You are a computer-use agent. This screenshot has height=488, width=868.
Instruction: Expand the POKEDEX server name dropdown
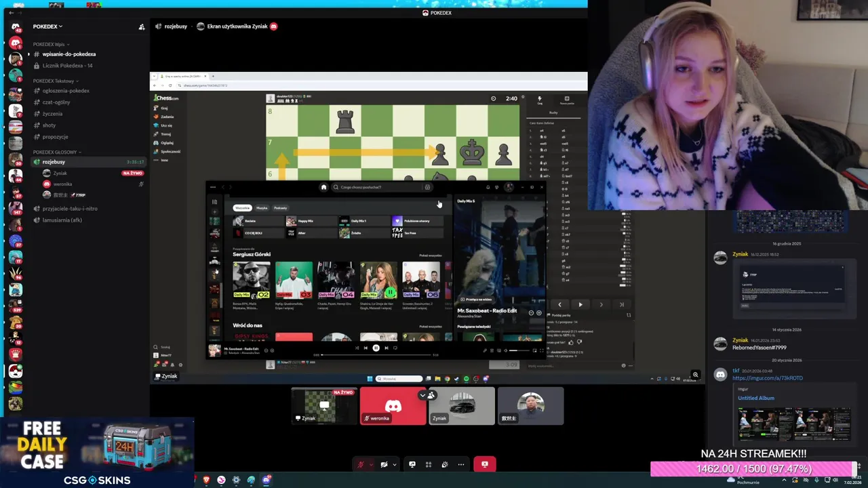coord(47,26)
